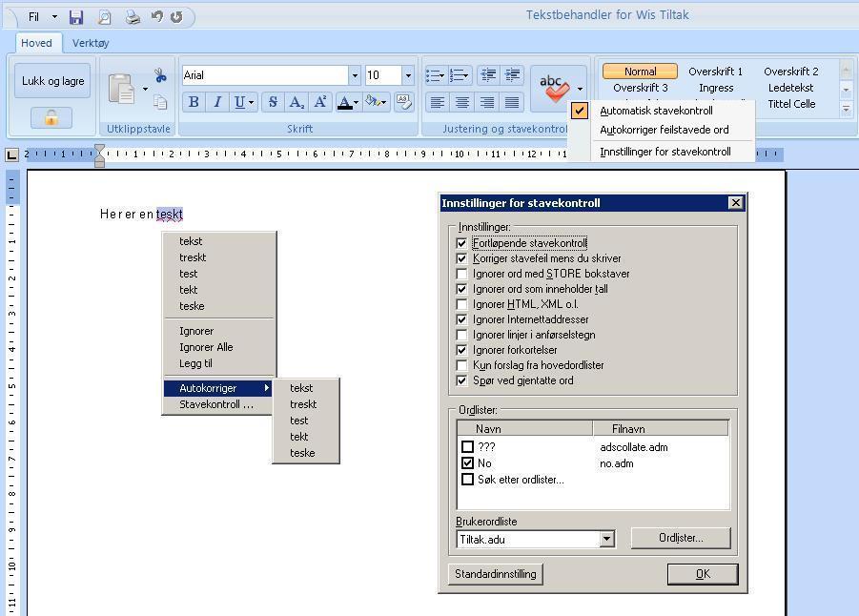This screenshot has height=616, width=859.
Task: Click the Print icon in quick toolbar
Action: coord(132,17)
